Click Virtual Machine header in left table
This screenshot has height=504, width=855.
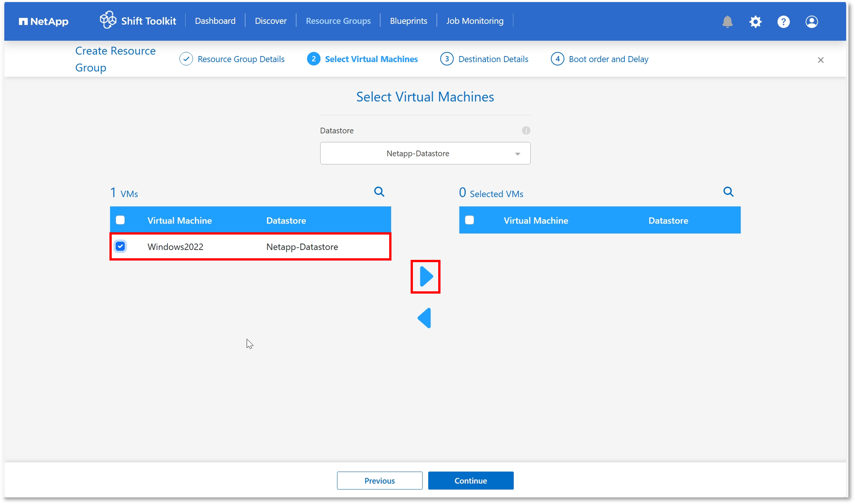pos(179,221)
